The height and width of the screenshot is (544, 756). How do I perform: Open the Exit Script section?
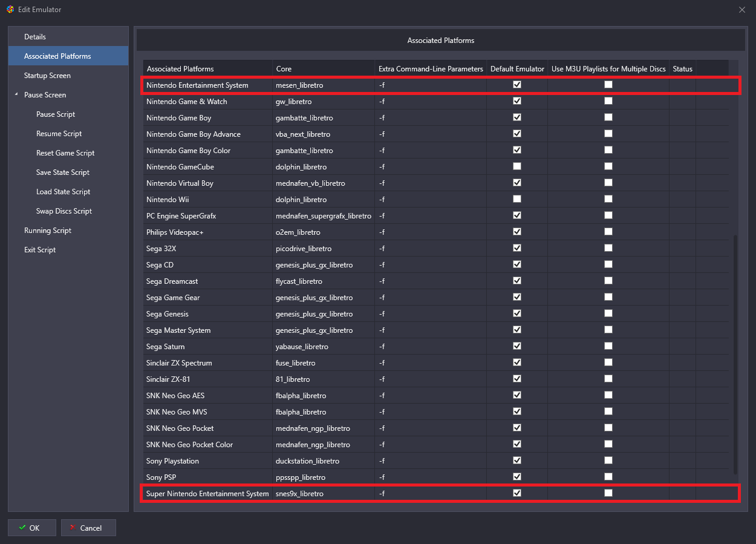tap(40, 250)
